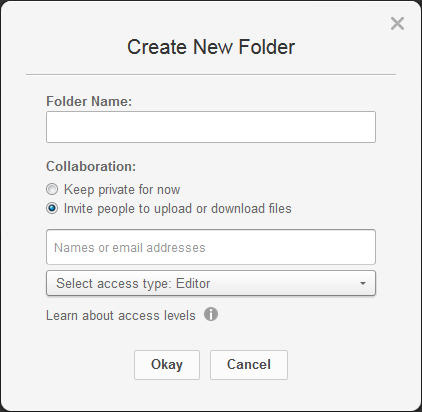Viewport: 422px width, 412px height.
Task: Select the Keep private for now radio button
Action: pyautogui.click(x=52, y=189)
